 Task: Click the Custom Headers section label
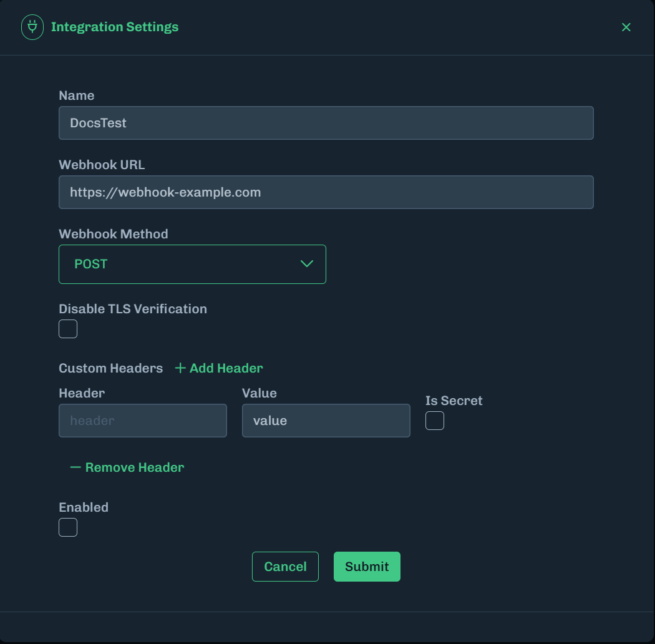coord(110,368)
